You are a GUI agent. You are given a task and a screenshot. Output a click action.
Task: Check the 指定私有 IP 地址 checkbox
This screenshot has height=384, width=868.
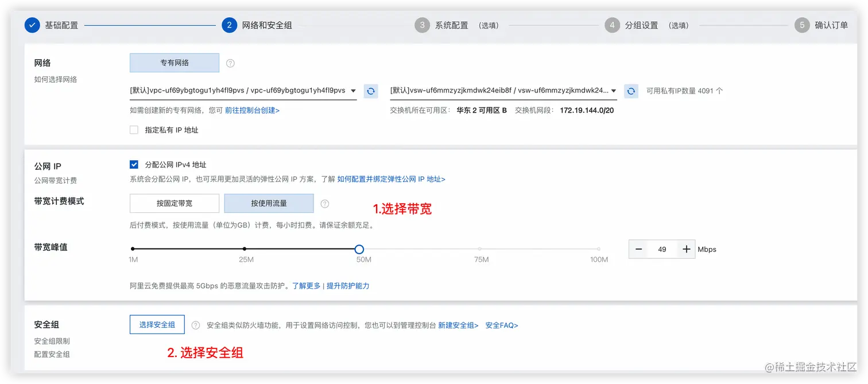click(x=133, y=129)
